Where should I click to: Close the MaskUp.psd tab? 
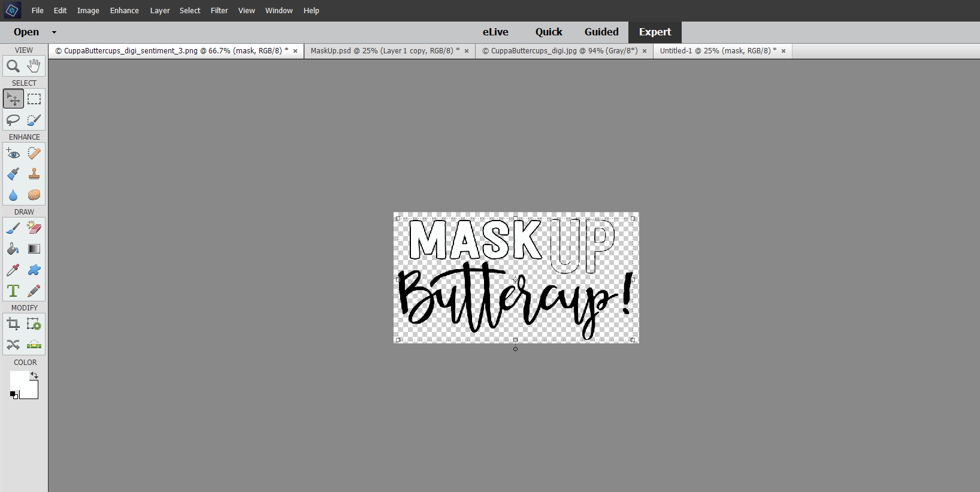(467, 51)
